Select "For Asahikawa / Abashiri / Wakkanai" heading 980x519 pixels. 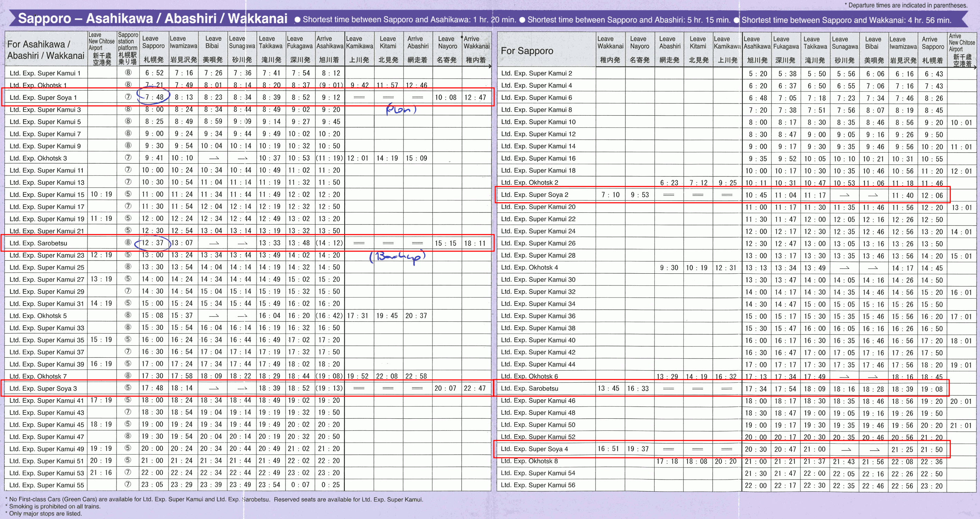(46, 50)
